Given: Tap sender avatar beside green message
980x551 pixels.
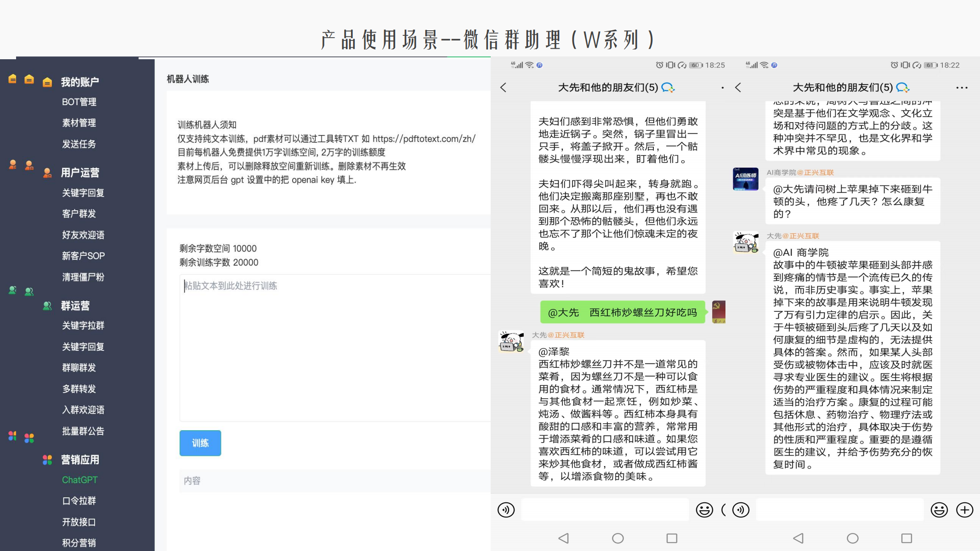Looking at the screenshot, I should coord(719,312).
